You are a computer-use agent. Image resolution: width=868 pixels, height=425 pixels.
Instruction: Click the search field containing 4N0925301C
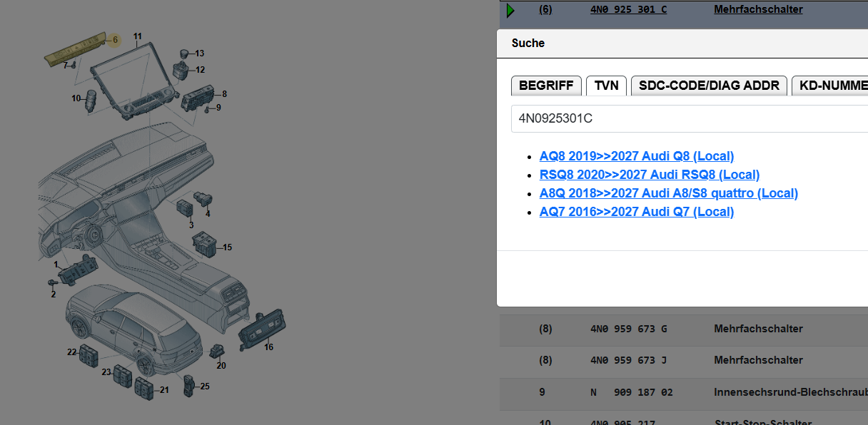tap(690, 118)
